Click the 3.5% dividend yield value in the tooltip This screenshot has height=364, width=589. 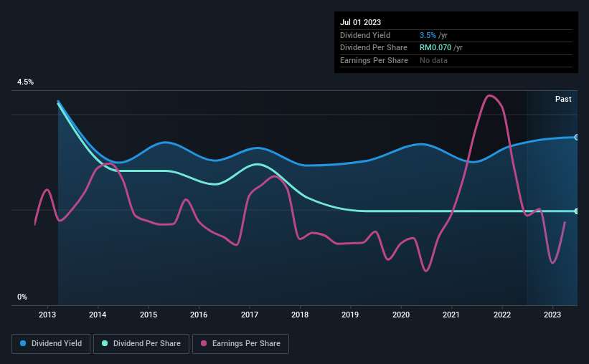coord(428,35)
